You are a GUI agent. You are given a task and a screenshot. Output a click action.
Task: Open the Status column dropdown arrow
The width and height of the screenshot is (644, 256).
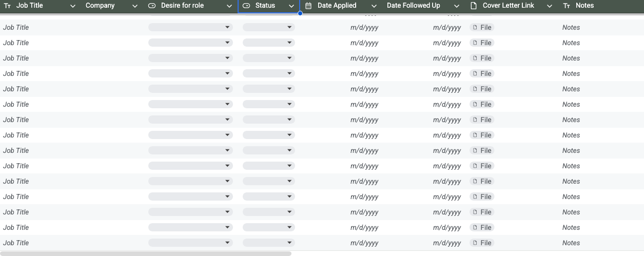(291, 6)
